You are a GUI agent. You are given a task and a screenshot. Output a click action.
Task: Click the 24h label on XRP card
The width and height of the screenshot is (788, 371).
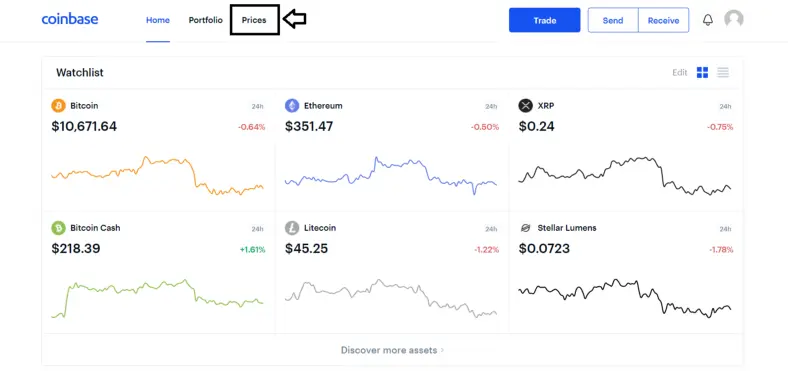coord(725,107)
